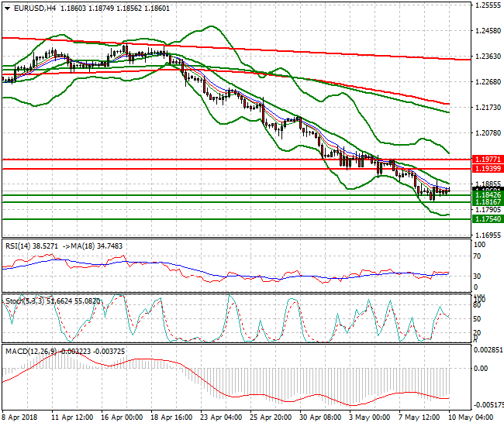
Task: Click the chart shift triangle marker at top
Action: (x=454, y=5)
